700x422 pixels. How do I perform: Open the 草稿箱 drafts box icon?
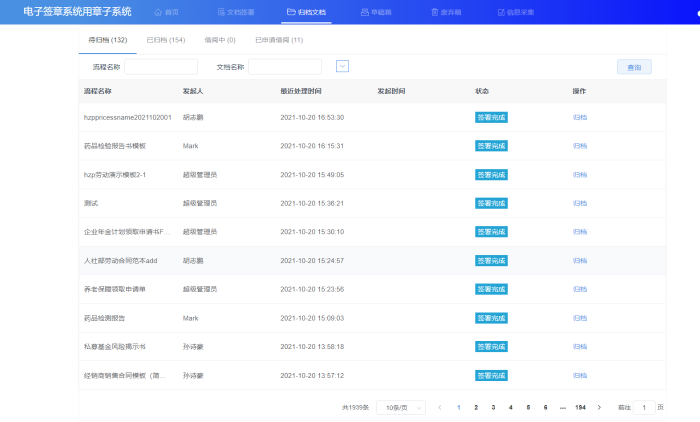[x=365, y=12]
